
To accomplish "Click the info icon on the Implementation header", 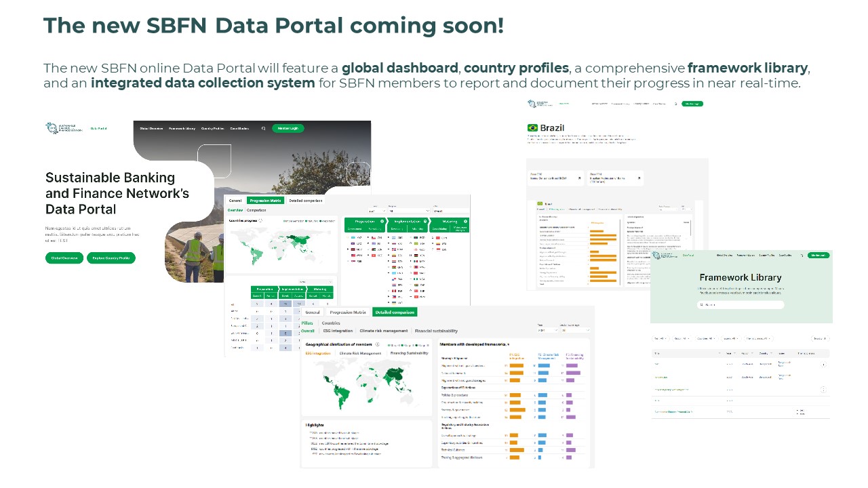I will (425, 221).
